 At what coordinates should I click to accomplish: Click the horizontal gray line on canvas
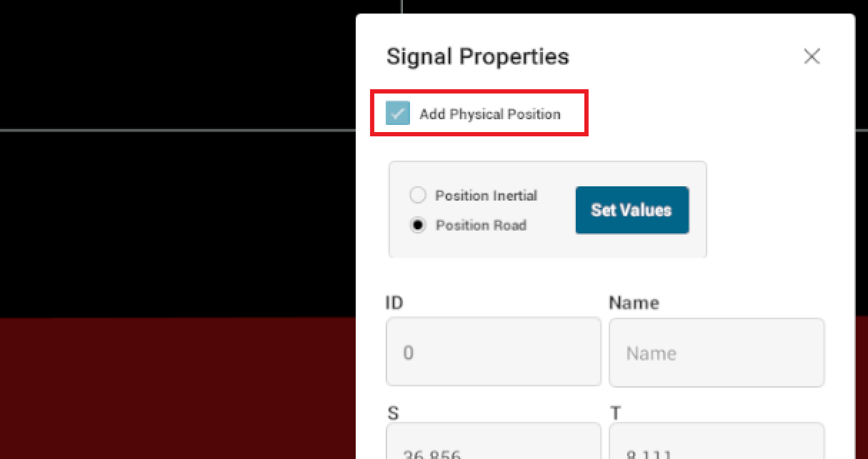179,131
